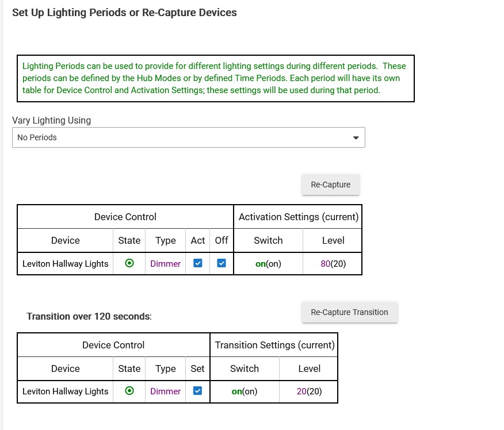Click the Activation Settings (current) header
Image resolution: width=504 pixels, height=430 pixels.
point(298,217)
